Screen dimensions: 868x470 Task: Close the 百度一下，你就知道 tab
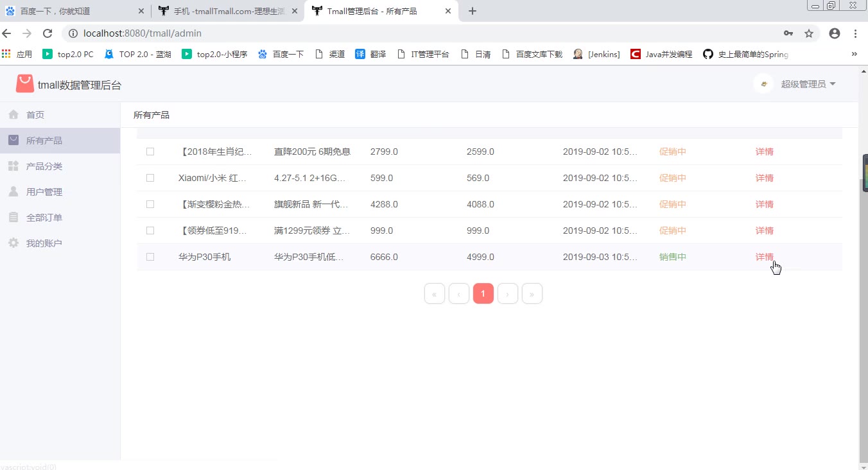[141, 11]
